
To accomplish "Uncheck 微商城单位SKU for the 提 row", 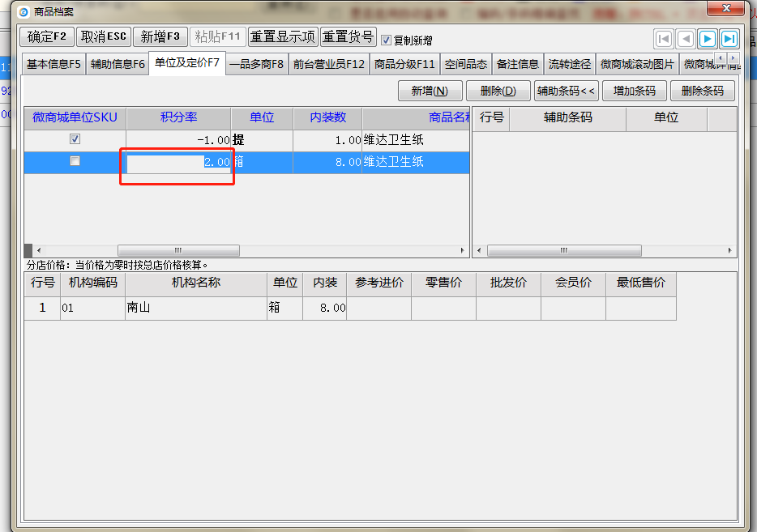I will click(x=75, y=139).
